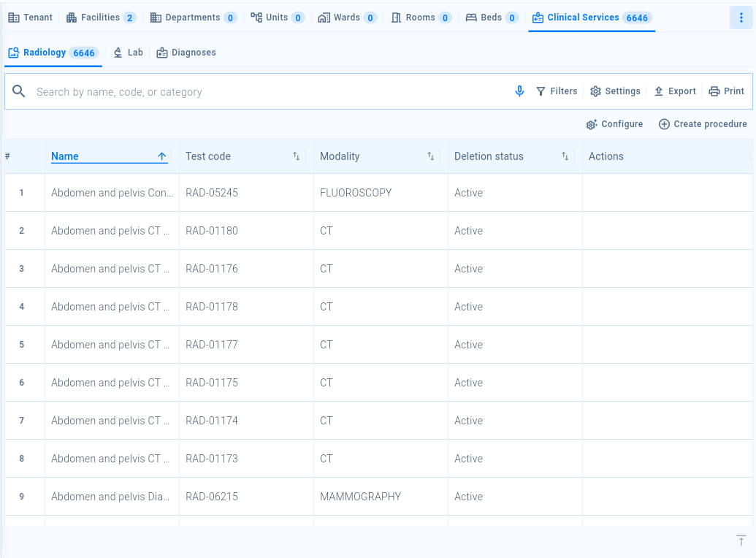Toggle Name ascending sort arrow
Screen dimensions: 756x558
click(162, 156)
